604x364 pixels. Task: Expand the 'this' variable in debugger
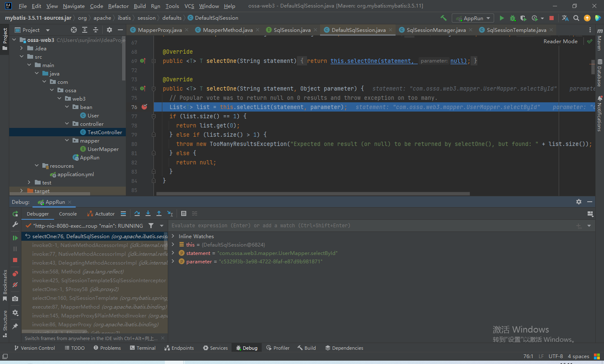173,244
